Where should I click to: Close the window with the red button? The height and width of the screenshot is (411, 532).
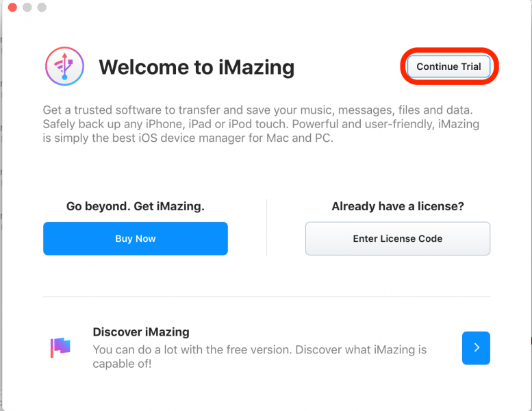(x=12, y=8)
